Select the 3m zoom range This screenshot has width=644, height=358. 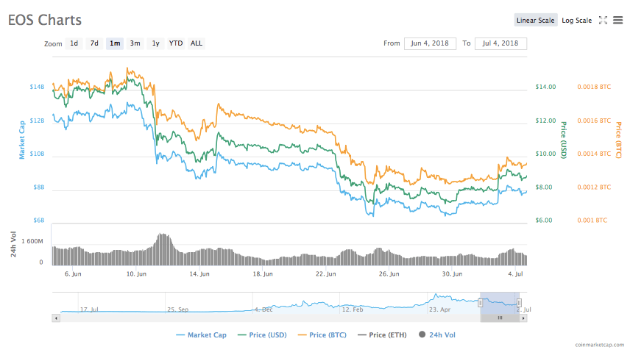[135, 43]
